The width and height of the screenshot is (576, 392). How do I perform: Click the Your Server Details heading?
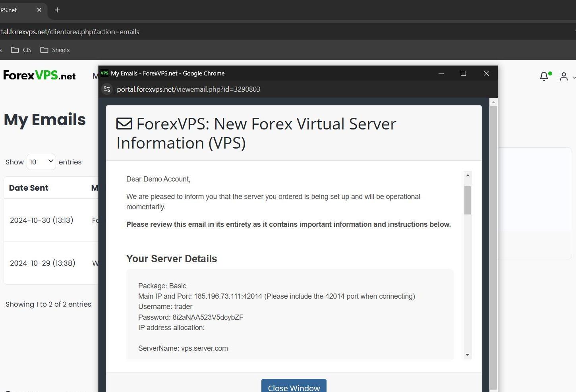[x=172, y=259]
